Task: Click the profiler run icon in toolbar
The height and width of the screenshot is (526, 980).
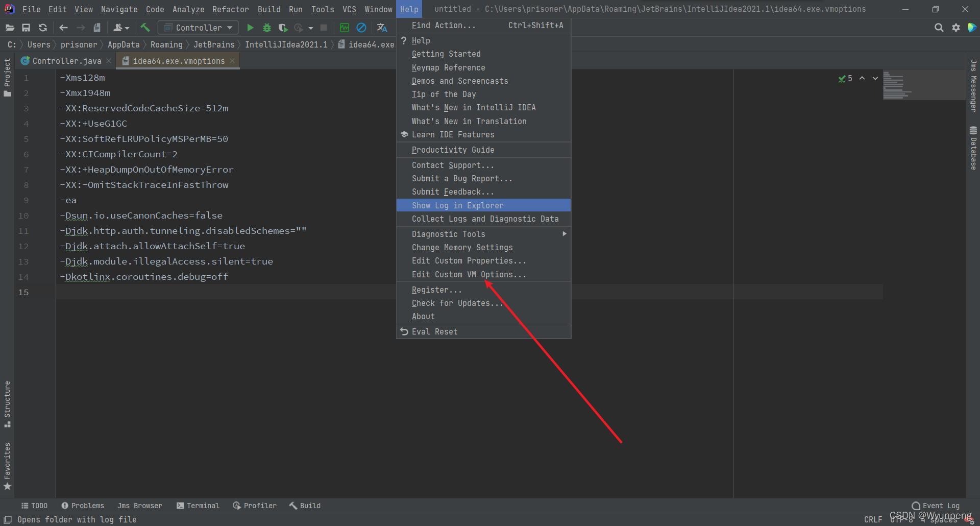Action: point(299,28)
